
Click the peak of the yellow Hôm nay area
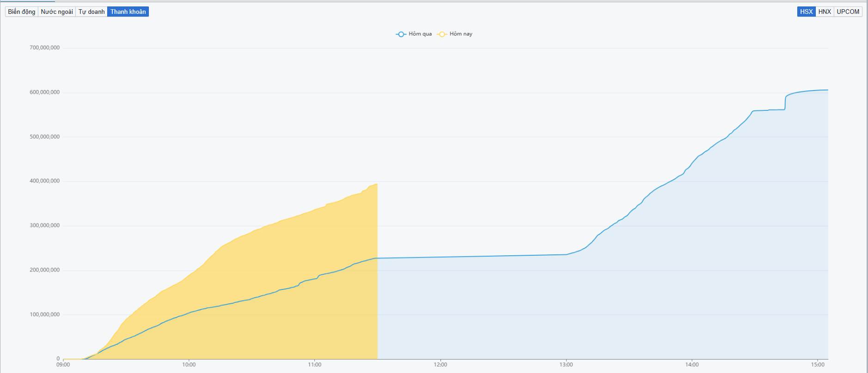[x=376, y=184]
